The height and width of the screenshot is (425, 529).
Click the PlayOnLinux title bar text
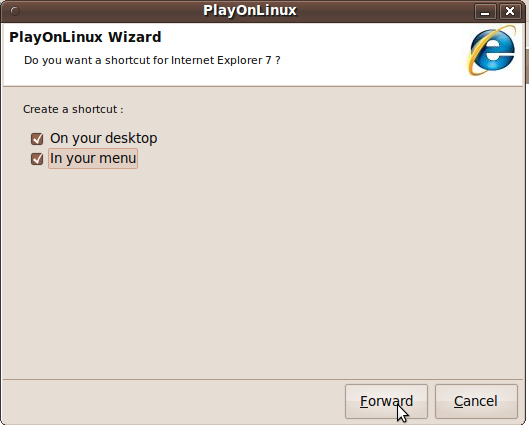pos(250,10)
